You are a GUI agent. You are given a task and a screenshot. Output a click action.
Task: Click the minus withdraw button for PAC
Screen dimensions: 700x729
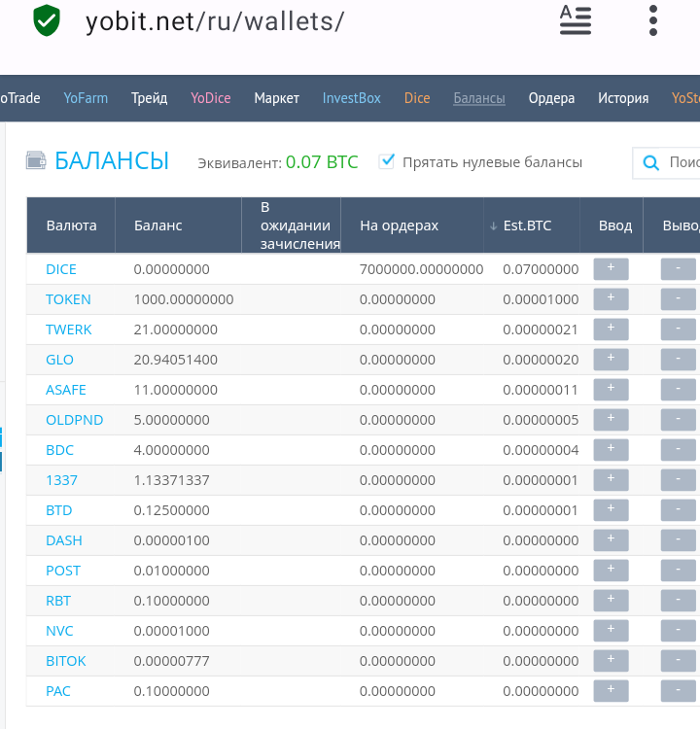pos(679,691)
